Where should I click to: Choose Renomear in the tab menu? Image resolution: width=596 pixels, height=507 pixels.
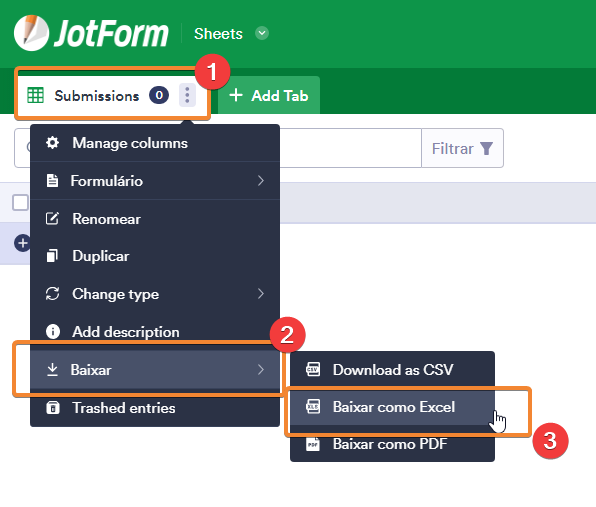pos(155,219)
